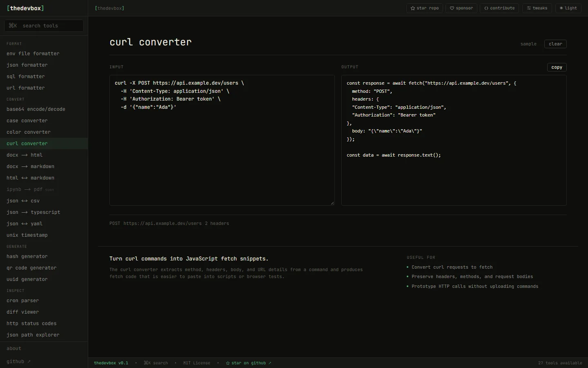Switch to light theme

(x=568, y=8)
